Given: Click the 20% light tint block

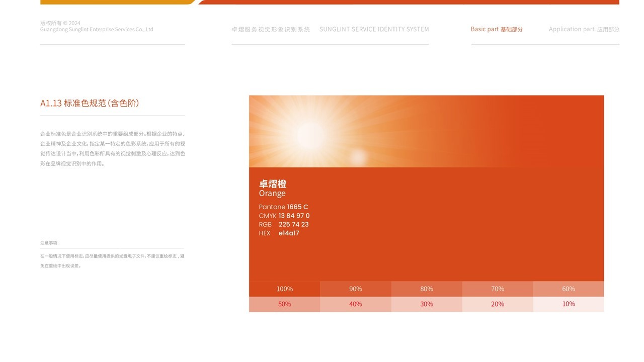Looking at the screenshot, I should [497, 304].
